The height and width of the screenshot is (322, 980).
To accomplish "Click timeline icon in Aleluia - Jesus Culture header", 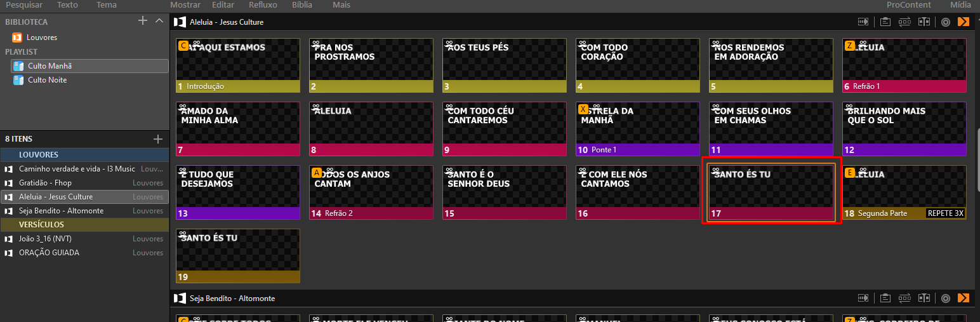I will pos(924,22).
